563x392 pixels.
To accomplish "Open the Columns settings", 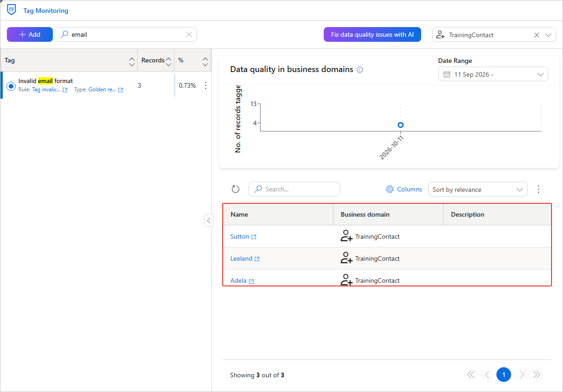I will click(404, 189).
